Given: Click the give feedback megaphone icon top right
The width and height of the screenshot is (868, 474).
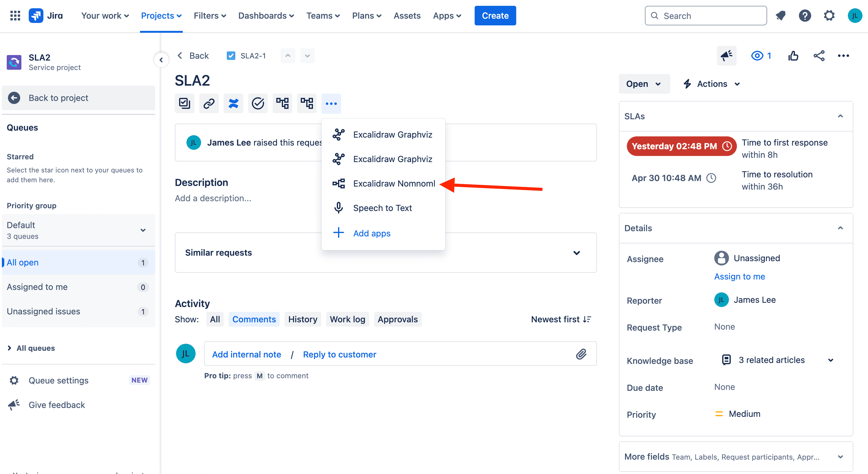Looking at the screenshot, I should tap(726, 56).
